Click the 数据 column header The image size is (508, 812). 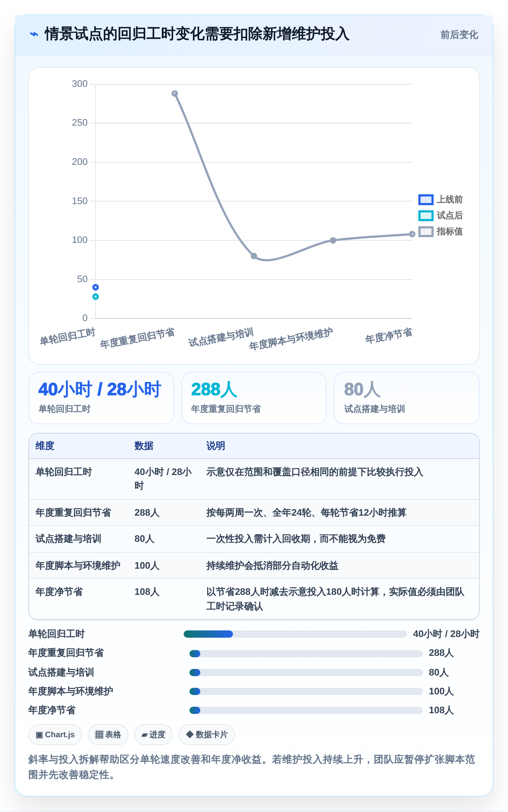click(x=144, y=446)
